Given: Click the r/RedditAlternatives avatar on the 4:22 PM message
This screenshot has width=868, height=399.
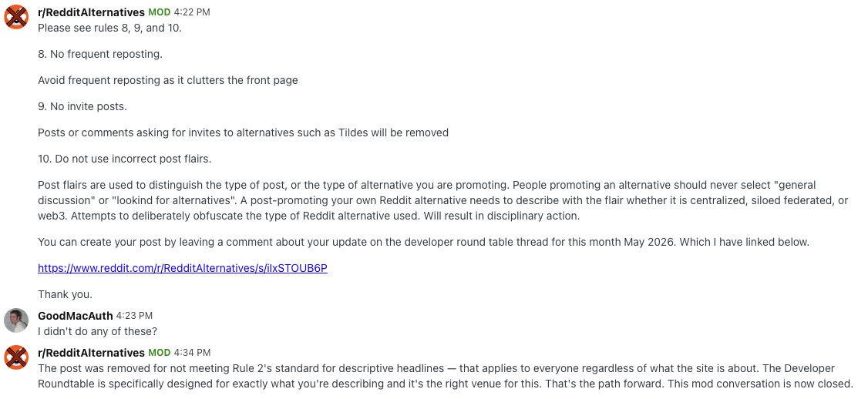Looking at the screenshot, I should pyautogui.click(x=16, y=17).
